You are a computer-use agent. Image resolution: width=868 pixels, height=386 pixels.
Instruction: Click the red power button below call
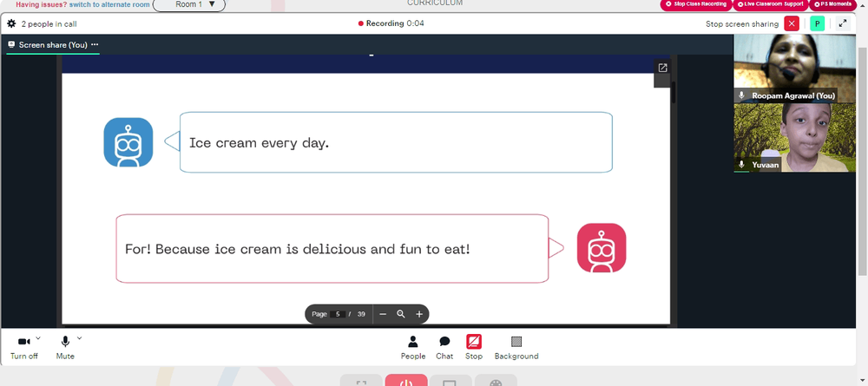click(x=405, y=381)
